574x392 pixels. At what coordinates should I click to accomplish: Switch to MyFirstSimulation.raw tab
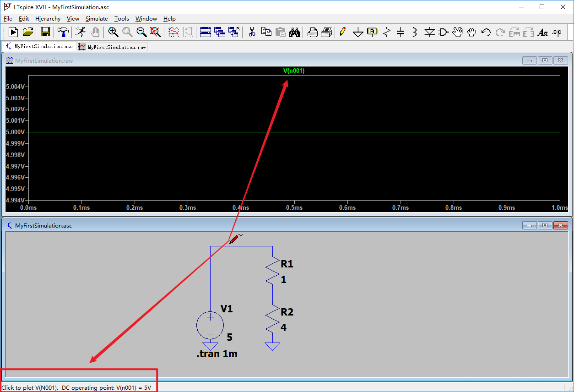tap(112, 47)
